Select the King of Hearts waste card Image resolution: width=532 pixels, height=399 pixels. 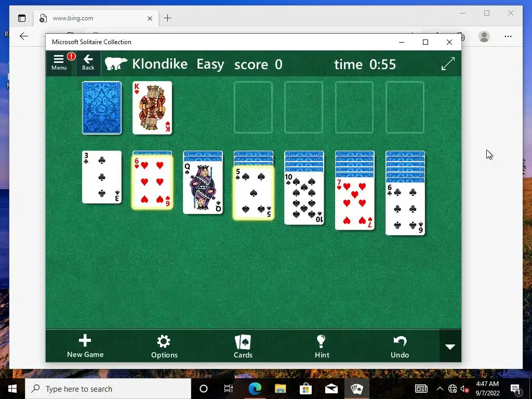tap(152, 108)
